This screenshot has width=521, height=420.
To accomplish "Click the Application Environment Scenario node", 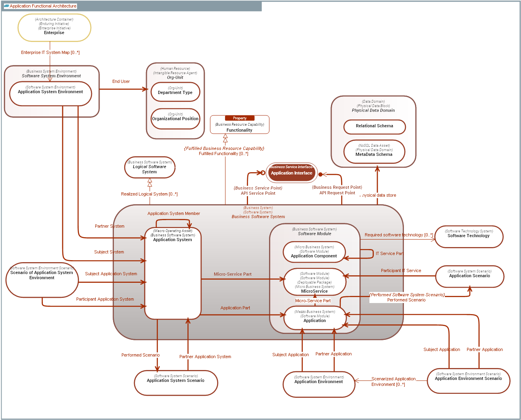I will (468, 381).
